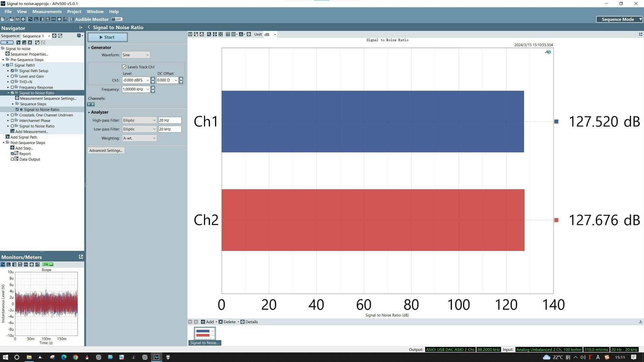Open the Waveform Sine dropdown

tap(136, 55)
